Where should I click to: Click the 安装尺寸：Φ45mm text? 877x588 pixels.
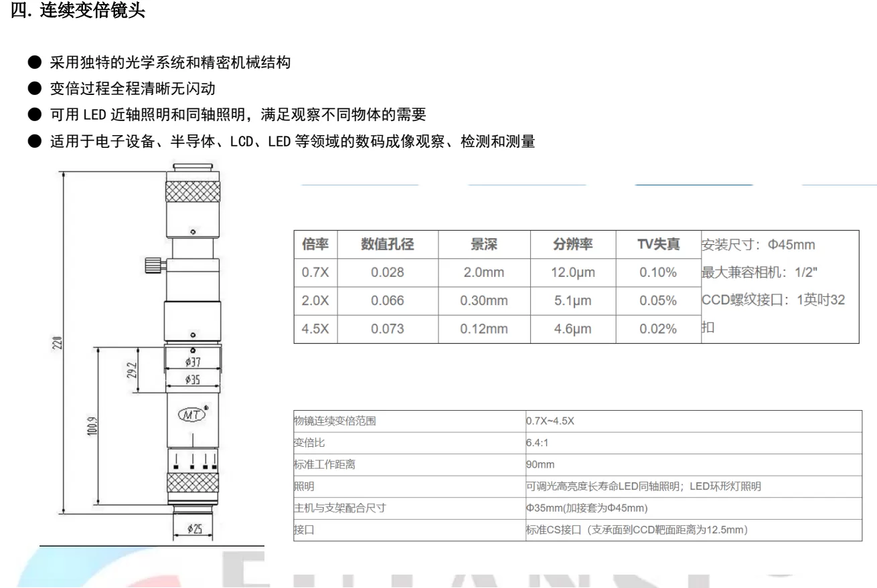(757, 244)
